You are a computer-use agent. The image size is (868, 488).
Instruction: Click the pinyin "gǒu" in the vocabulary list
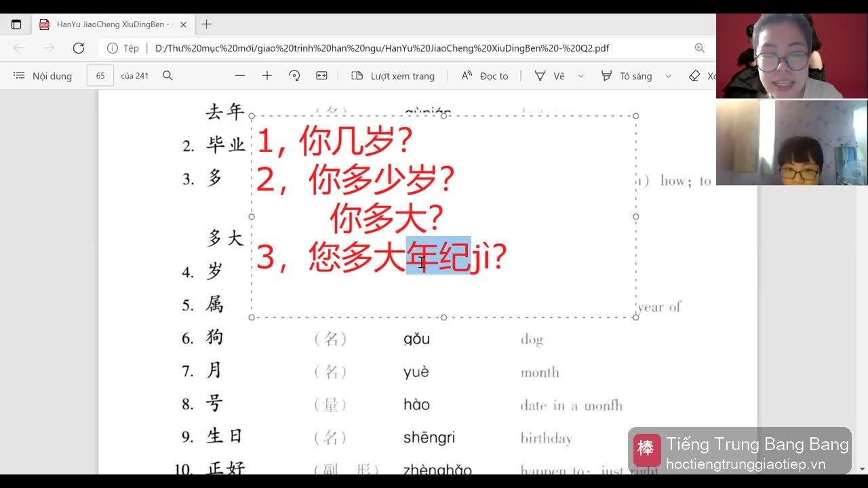pyautogui.click(x=416, y=339)
